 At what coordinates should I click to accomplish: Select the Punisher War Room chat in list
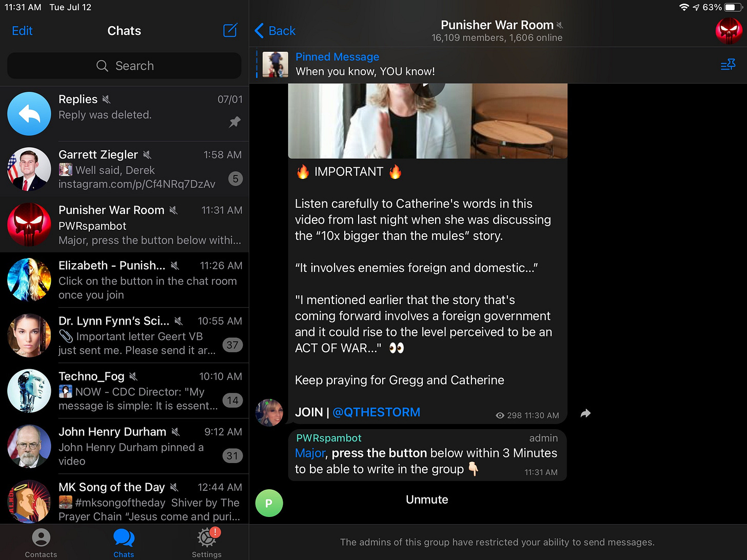124,225
